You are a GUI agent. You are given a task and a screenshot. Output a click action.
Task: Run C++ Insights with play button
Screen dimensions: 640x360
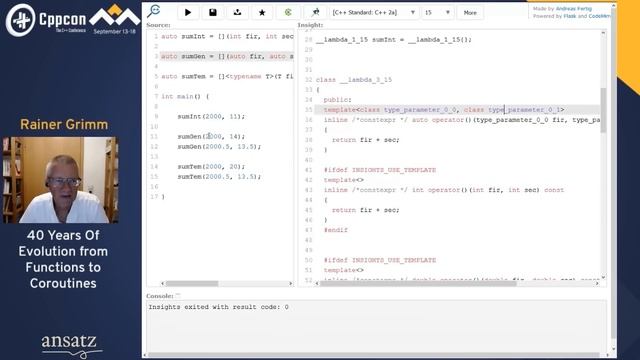(188, 13)
